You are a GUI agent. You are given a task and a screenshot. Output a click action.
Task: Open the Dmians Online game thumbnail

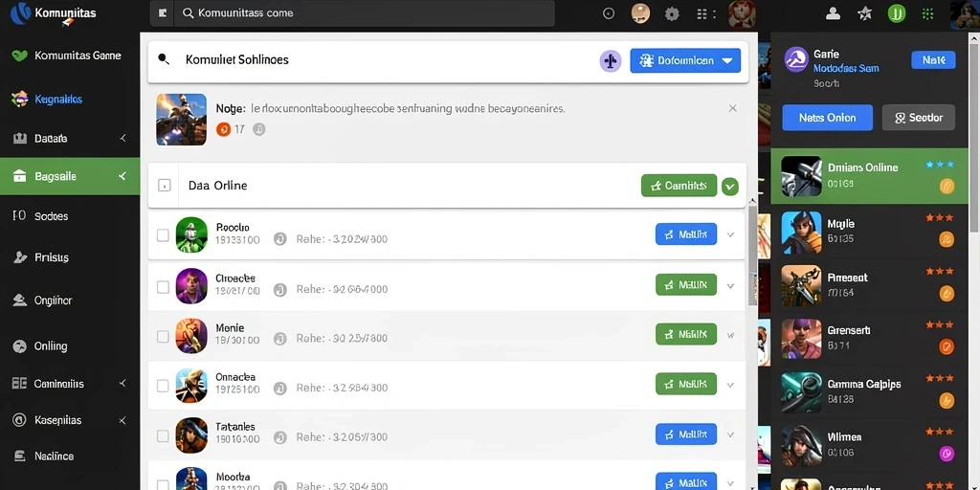click(801, 176)
